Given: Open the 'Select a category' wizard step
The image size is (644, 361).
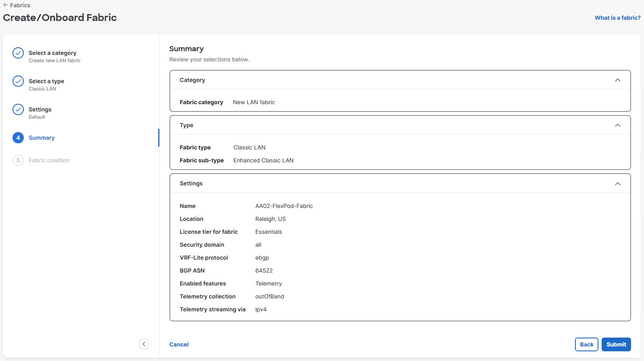Looking at the screenshot, I should (x=52, y=53).
